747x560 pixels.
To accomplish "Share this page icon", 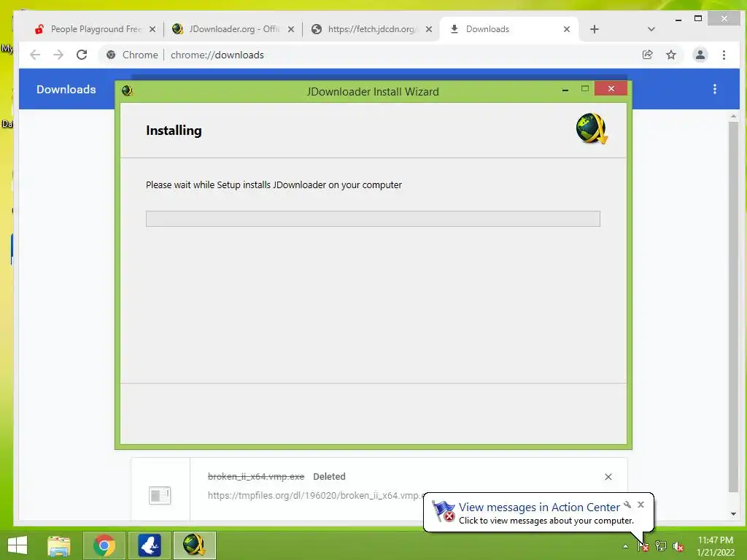I will [x=647, y=55].
